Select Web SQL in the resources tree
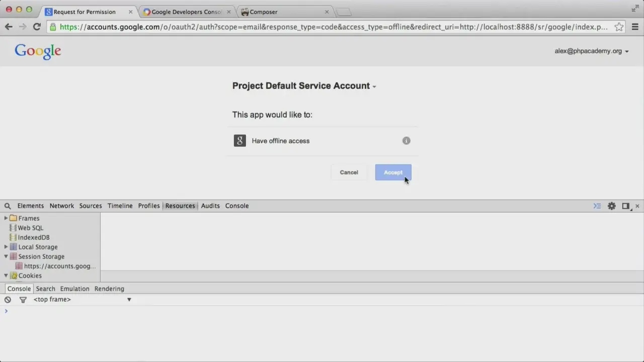 pos(31,228)
